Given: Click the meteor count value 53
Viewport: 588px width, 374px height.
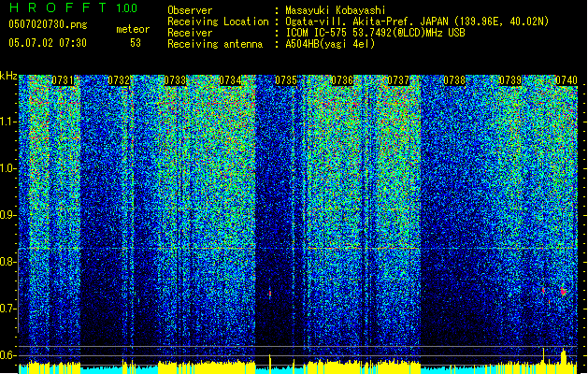Looking at the screenshot, I should coord(136,43).
